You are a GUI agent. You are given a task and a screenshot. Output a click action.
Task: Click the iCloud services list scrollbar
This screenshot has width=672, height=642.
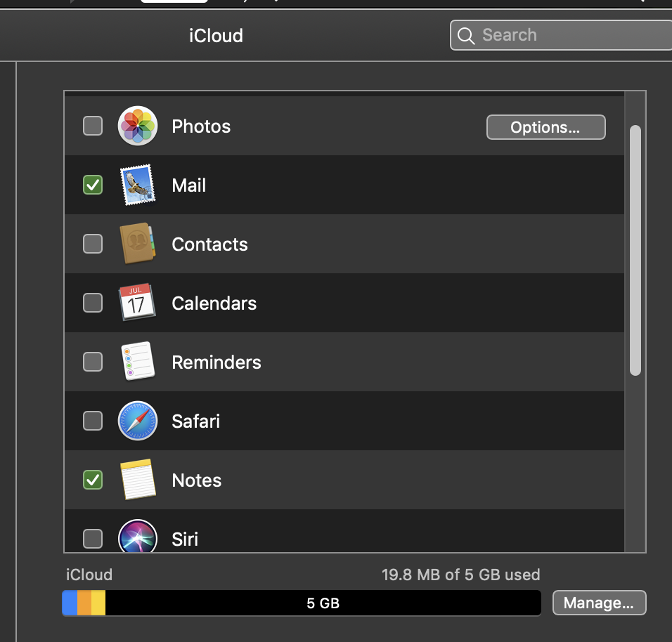coord(635,251)
